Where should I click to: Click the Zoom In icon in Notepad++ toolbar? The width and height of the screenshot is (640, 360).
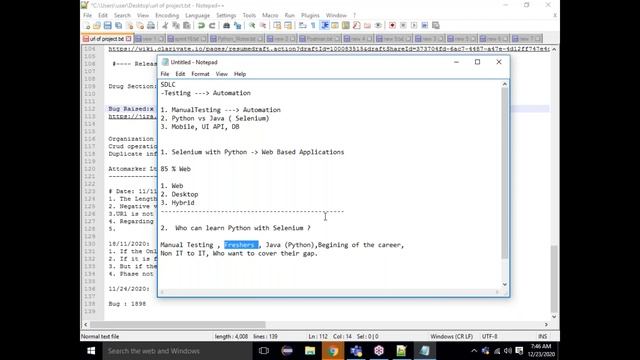(252, 25)
